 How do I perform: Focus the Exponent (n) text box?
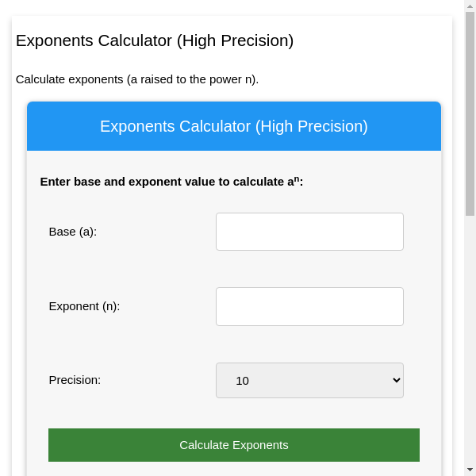tap(309, 306)
